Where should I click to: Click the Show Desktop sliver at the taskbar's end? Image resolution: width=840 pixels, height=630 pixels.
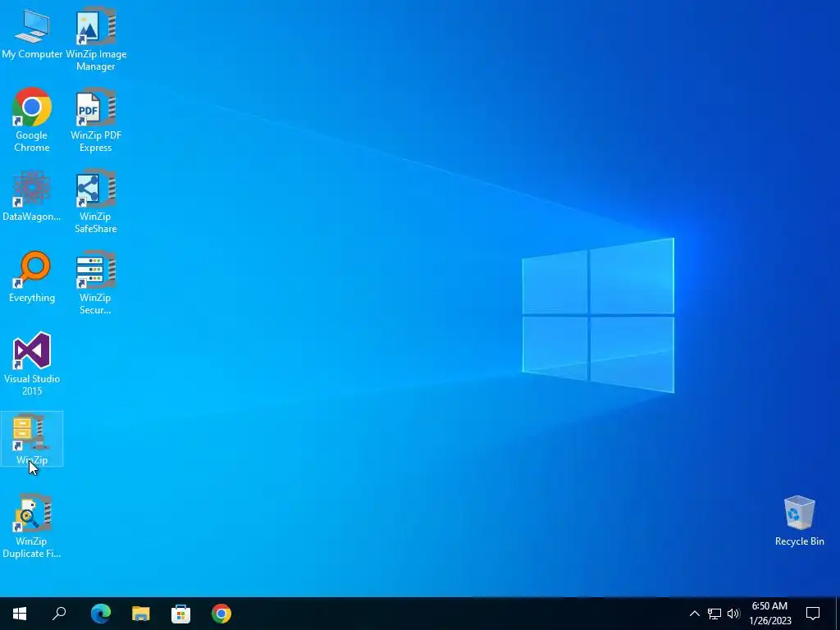pos(838,614)
